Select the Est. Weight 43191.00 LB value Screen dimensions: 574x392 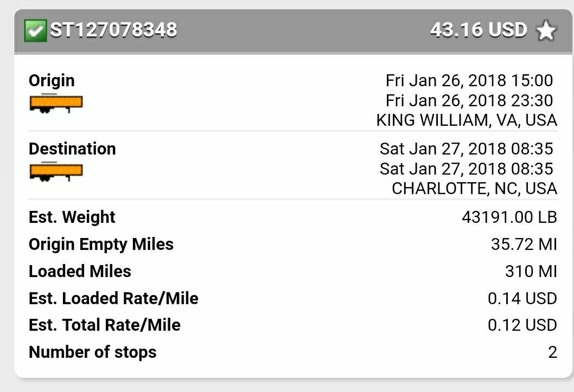pos(509,217)
